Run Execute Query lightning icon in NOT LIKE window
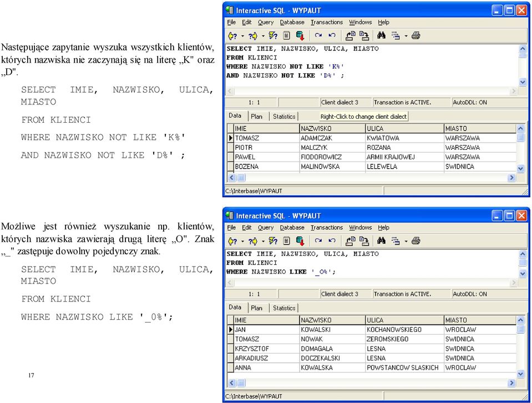Image resolution: width=532 pixels, height=403 pixels. point(273,36)
